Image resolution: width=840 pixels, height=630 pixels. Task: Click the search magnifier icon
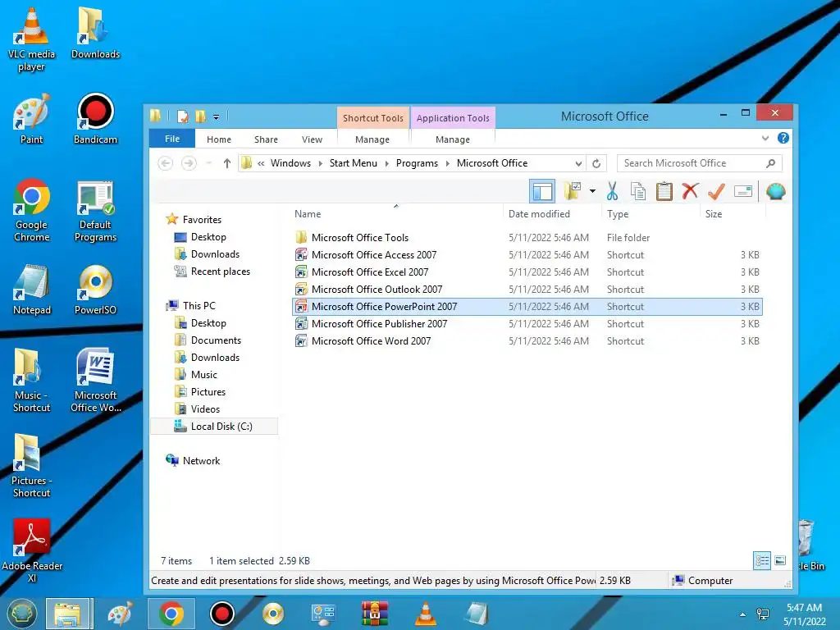(770, 163)
